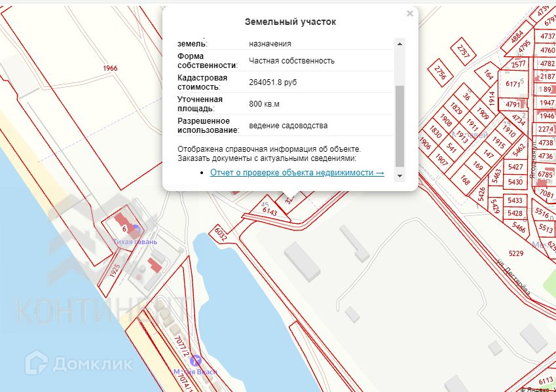The image size is (556, 392).
Task: Select parcel 164 on the map
Action: coord(489,75)
